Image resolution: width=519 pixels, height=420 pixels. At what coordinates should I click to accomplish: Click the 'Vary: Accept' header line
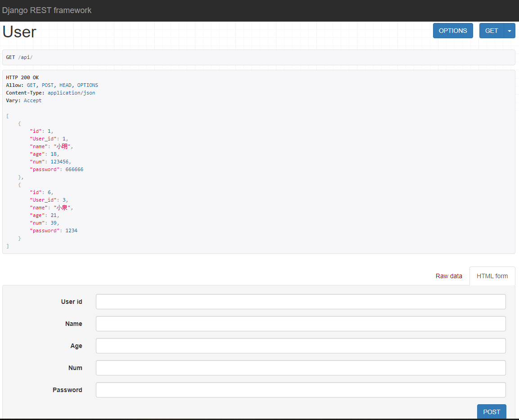coord(24,100)
